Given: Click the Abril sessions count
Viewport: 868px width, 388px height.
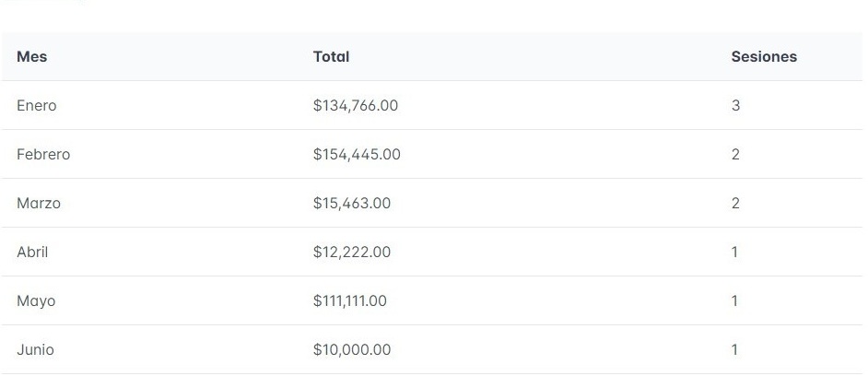Looking at the screenshot, I should coord(734,253).
